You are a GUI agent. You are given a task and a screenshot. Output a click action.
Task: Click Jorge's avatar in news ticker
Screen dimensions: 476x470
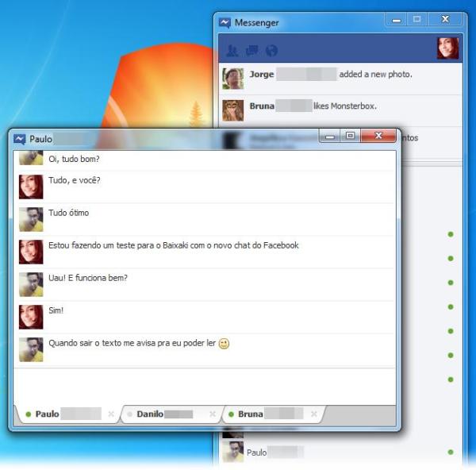coord(232,78)
